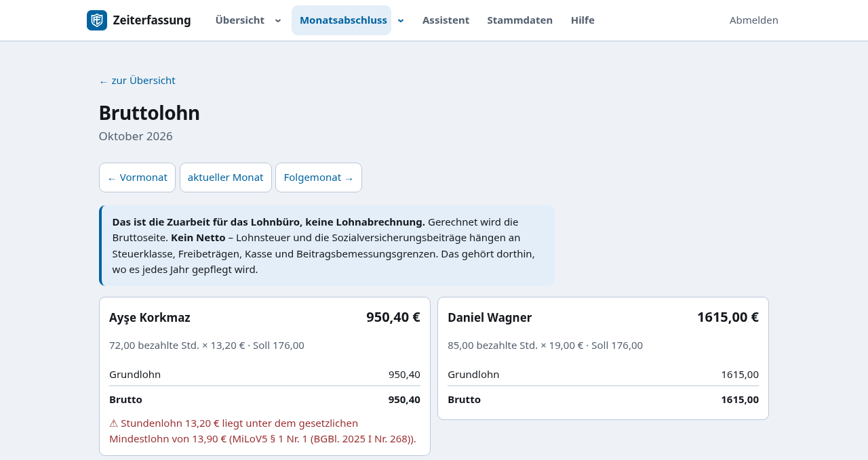The height and width of the screenshot is (460, 868).
Task: Click the employee name 'Ayşe Korkmaz'
Action: coord(150,318)
